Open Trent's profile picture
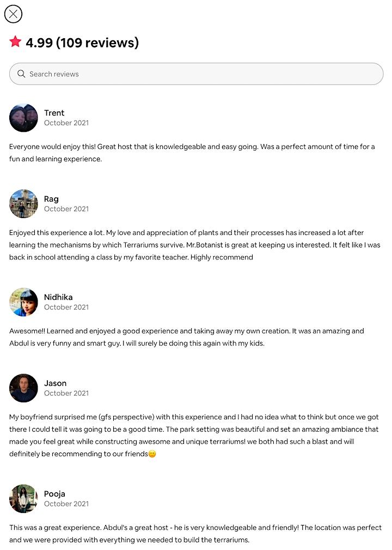Viewport: 392px width, 550px height. point(23,118)
